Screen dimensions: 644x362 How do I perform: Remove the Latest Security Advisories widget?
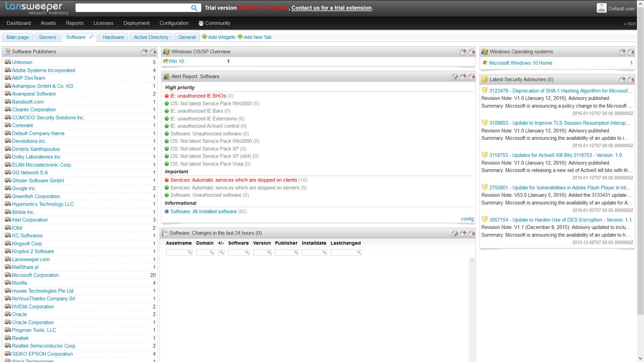point(631,80)
